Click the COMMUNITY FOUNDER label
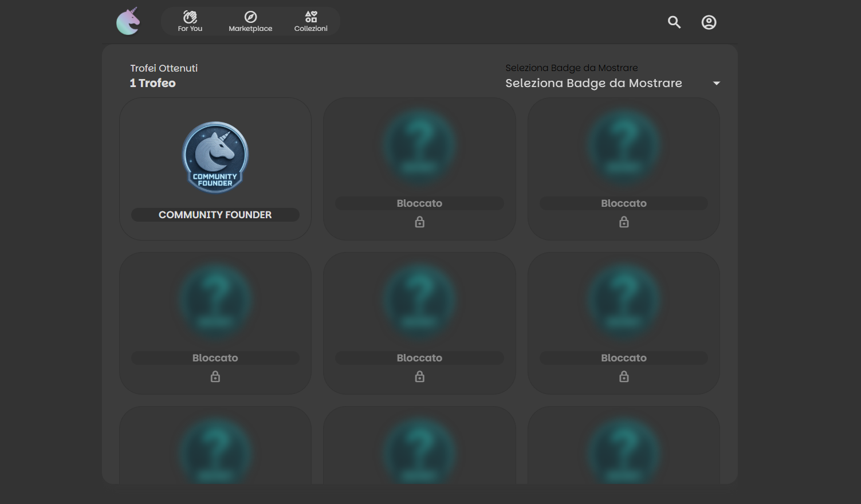Screen dimensions: 861x504 click(215, 215)
